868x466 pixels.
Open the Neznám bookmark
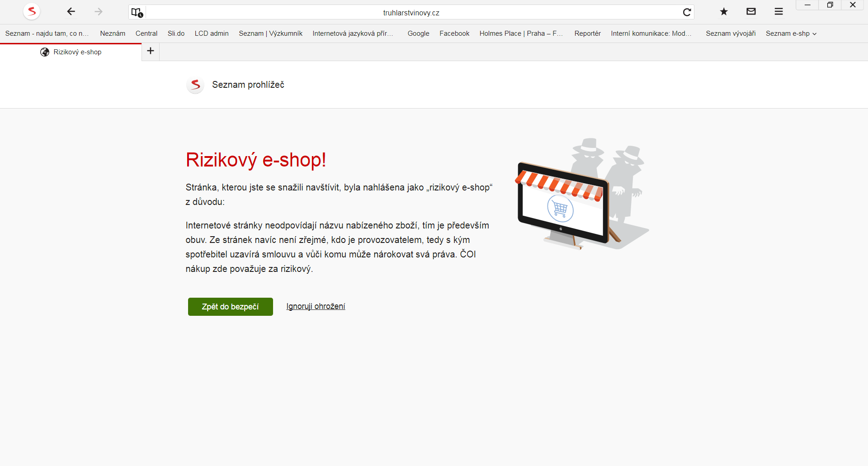113,33
